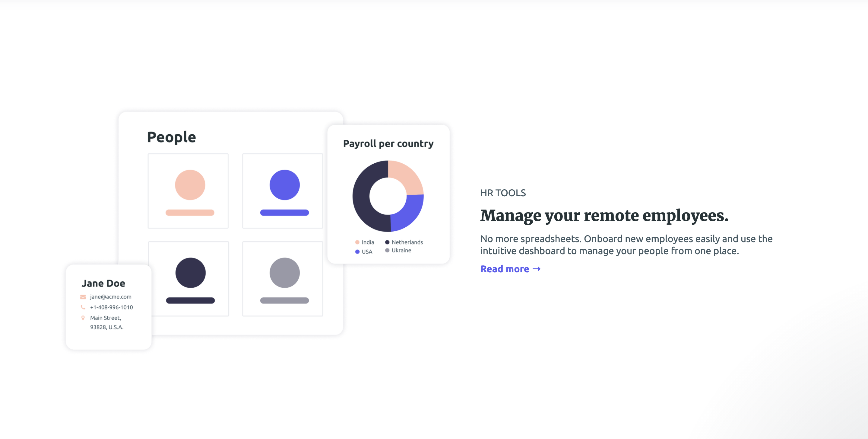This screenshot has height=439, width=868.
Task: Click the envelope icon beside jane@acme.com
Action: pos(83,297)
